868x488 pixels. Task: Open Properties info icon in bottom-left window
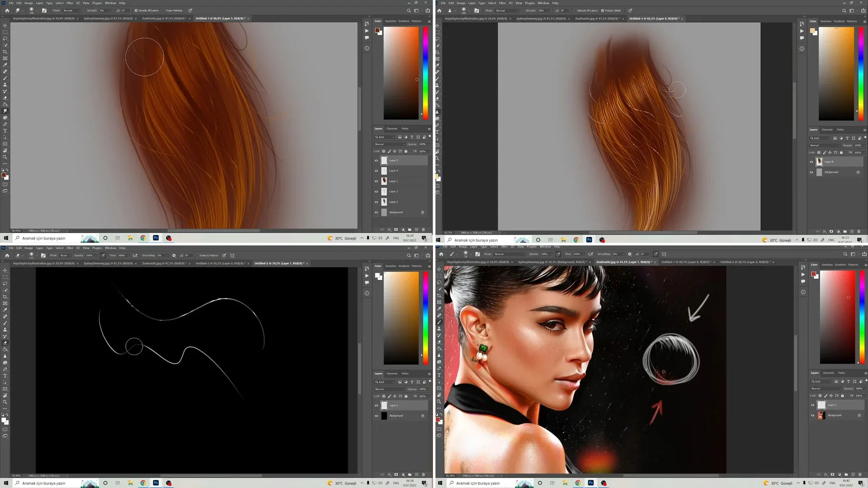(367, 293)
